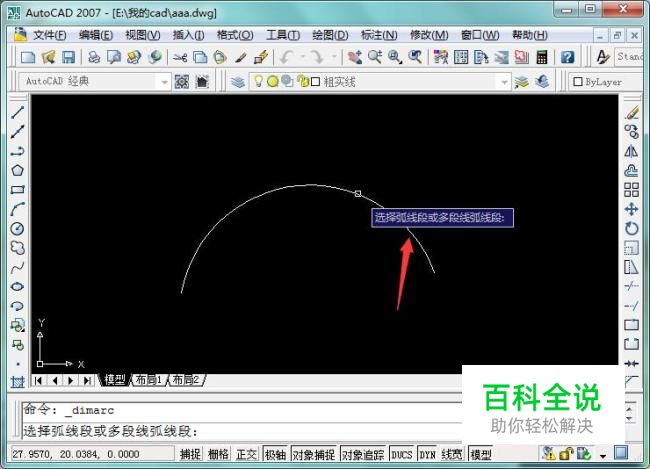This screenshot has height=469, width=650.
Task: Click the Plot print icon
Action: [94, 57]
